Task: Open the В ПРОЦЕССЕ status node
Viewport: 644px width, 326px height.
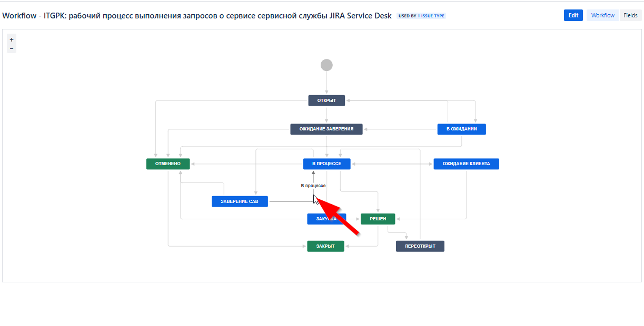Action: coord(326,164)
